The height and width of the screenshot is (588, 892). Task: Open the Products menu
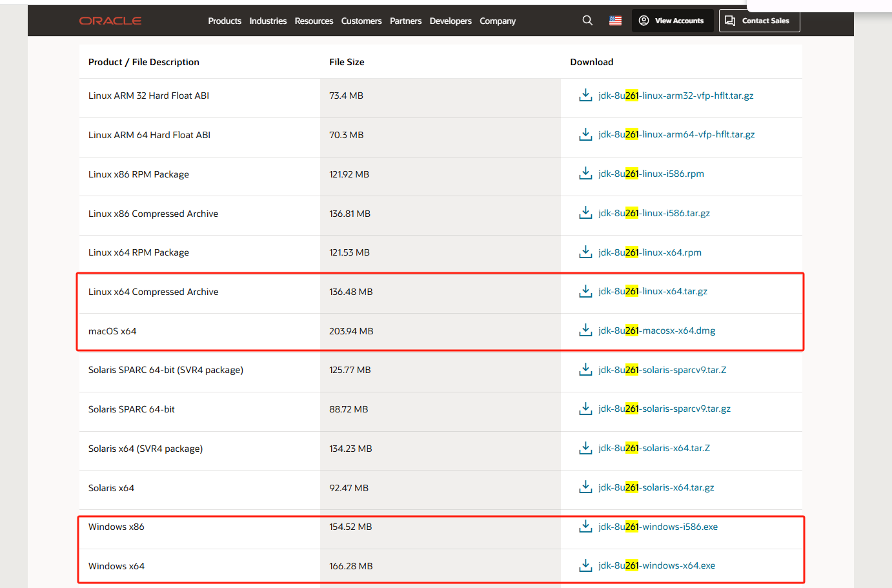[225, 21]
